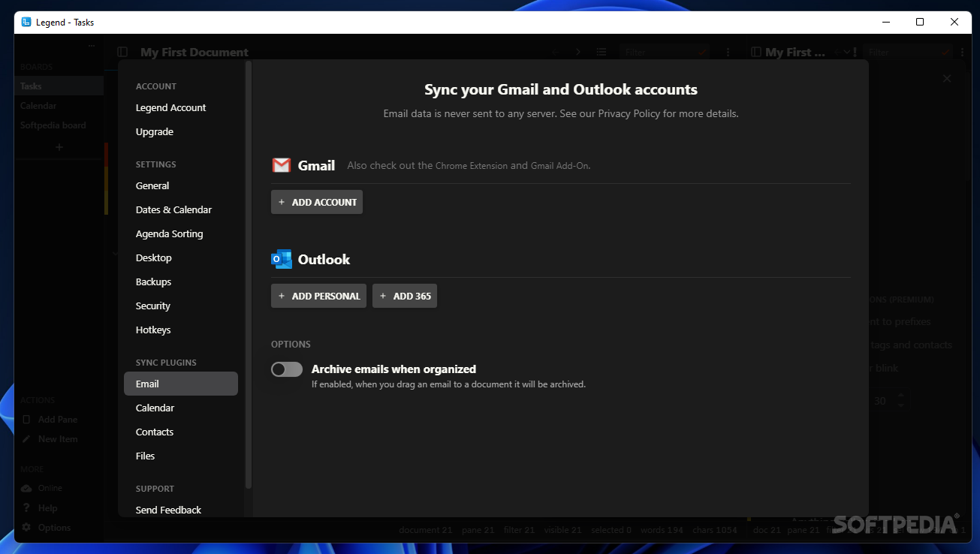The height and width of the screenshot is (554, 980).
Task: Click the Legend app icon in title bar
Action: click(x=26, y=22)
